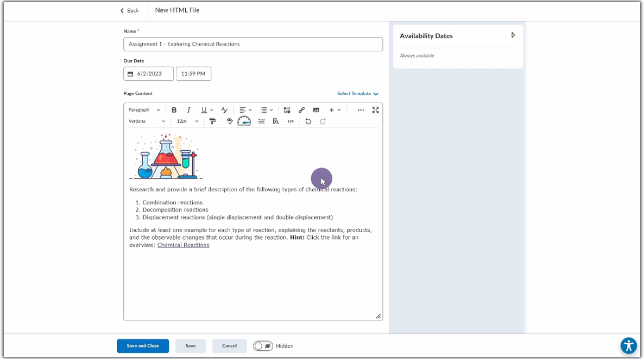Viewport: 644px width, 359px height.
Task: Run the accessibility checker
Action: [230, 121]
